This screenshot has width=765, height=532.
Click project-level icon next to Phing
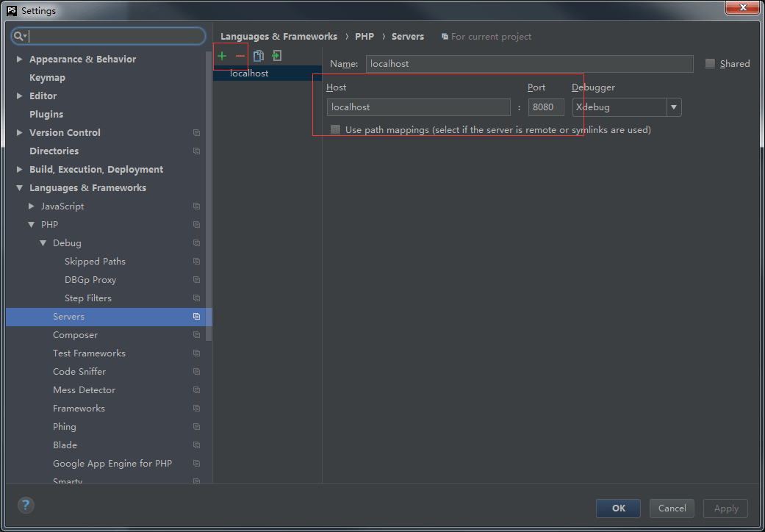pos(197,427)
